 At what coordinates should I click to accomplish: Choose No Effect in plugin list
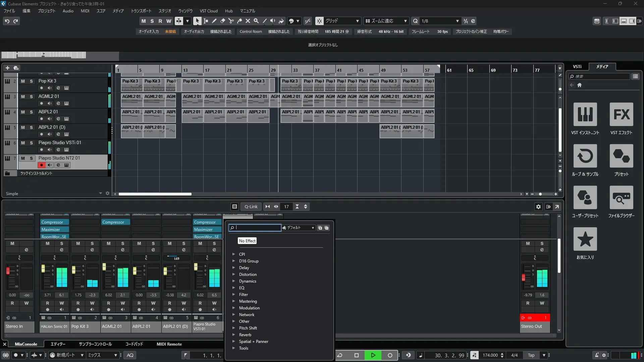coord(247,241)
